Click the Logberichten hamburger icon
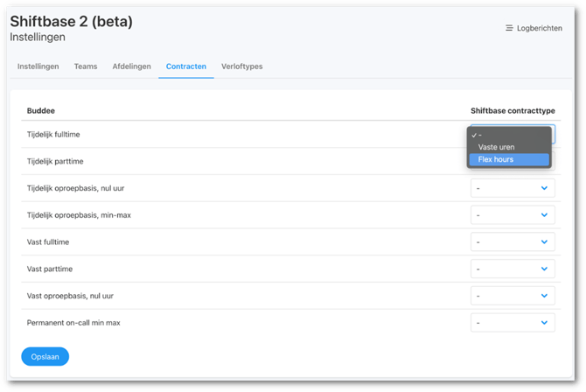Screen dimensions: 586x392 (x=509, y=29)
